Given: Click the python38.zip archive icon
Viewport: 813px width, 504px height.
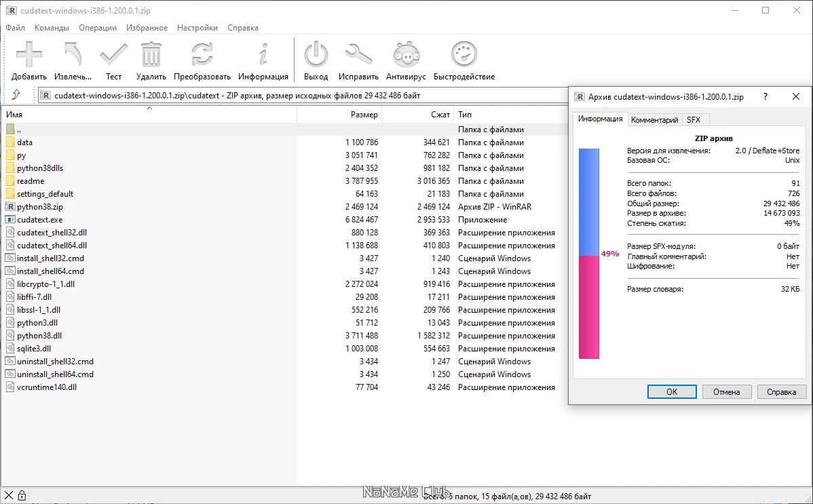Looking at the screenshot, I should point(10,206).
